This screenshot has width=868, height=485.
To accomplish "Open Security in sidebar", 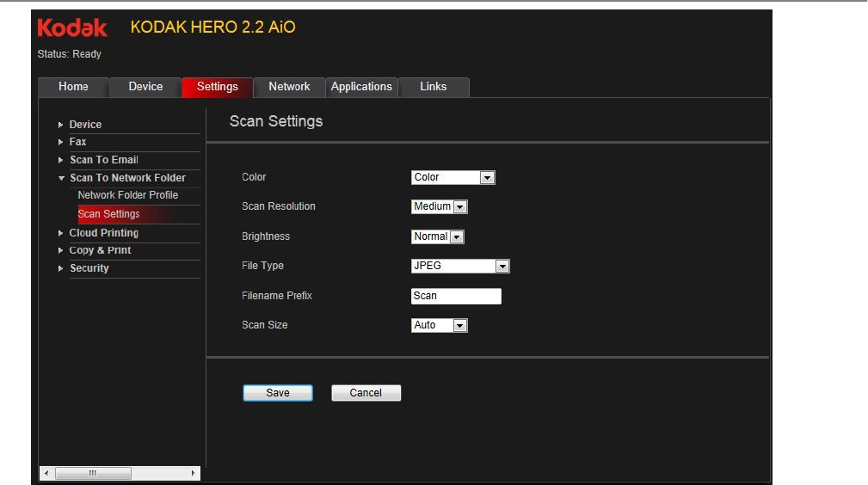I will click(x=89, y=268).
